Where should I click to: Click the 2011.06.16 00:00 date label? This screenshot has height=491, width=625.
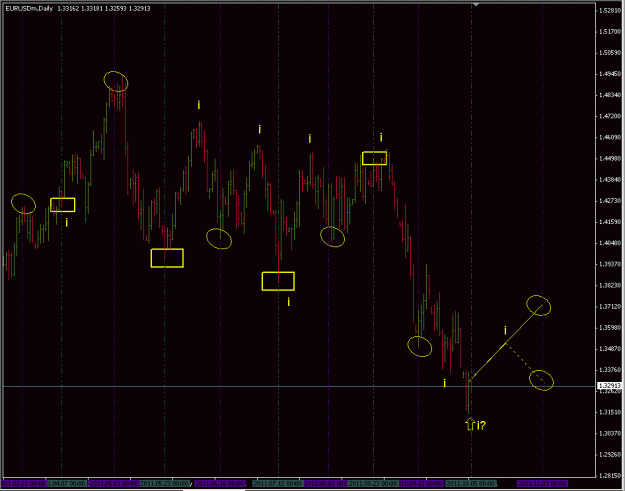click(219, 483)
